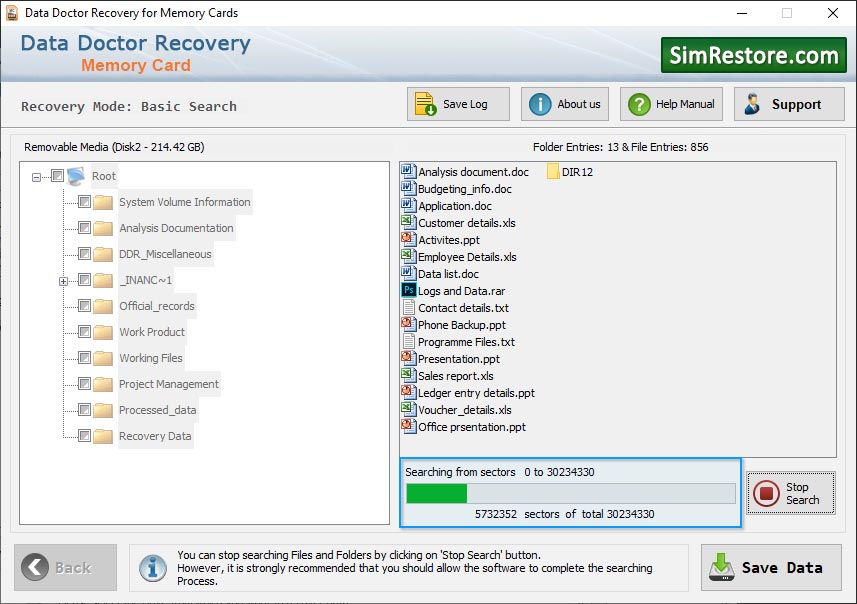Click the Word icon for Analysis document.doc
The image size is (857, 604).
tap(408, 171)
